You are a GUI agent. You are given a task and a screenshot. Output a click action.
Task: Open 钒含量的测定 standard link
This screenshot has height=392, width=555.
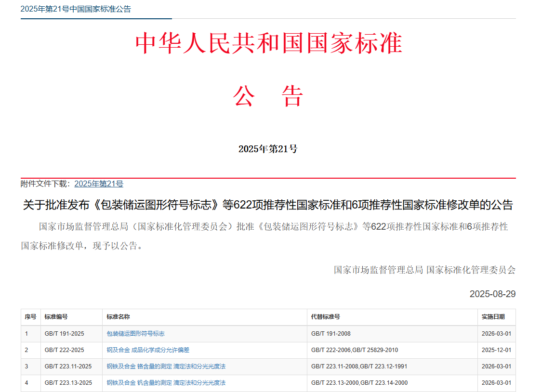pos(166,383)
